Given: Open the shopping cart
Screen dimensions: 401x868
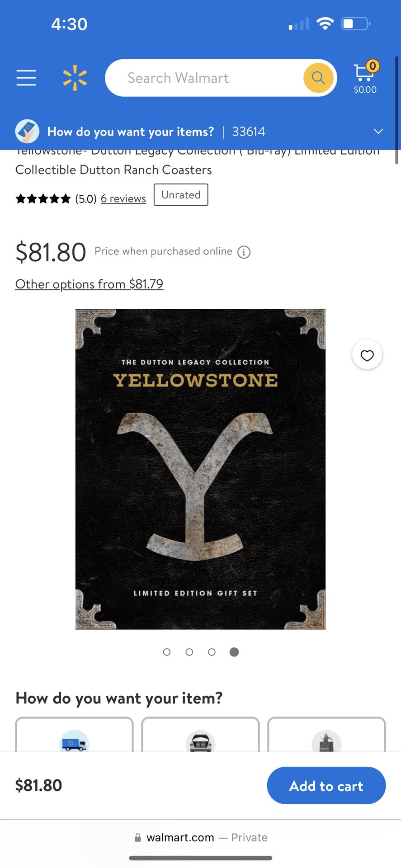Looking at the screenshot, I should point(364,77).
